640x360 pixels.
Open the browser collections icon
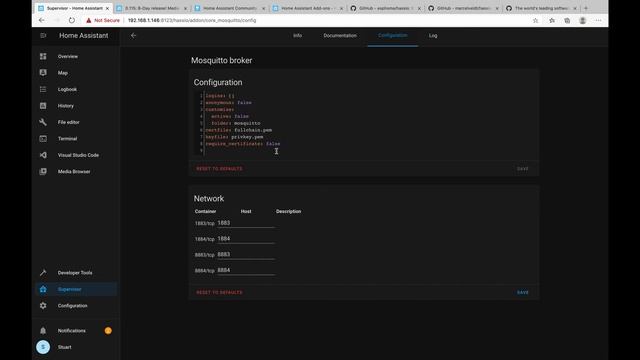pos(567,20)
